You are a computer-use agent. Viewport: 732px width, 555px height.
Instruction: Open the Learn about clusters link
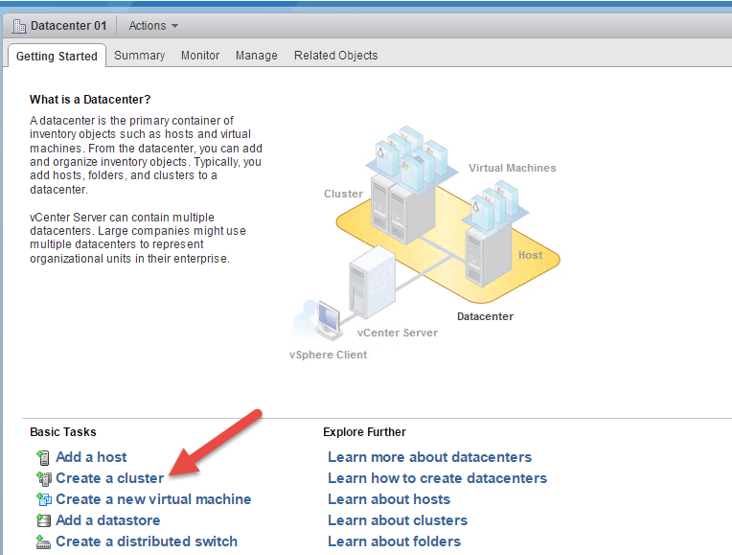(397, 520)
